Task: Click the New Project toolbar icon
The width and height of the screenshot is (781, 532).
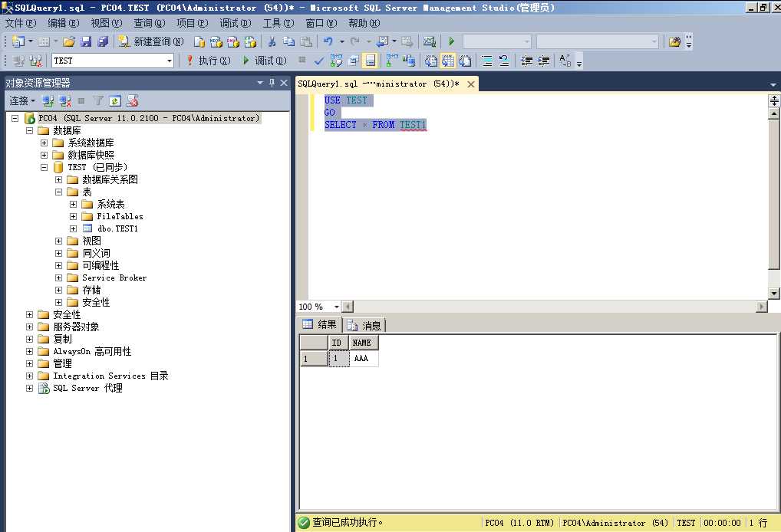Action: tap(18, 42)
